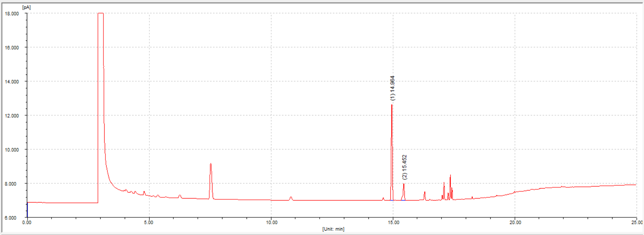The width and height of the screenshot is (644, 235).
Task: Click the 6.000 y-axis tick label
Action: 12,218
